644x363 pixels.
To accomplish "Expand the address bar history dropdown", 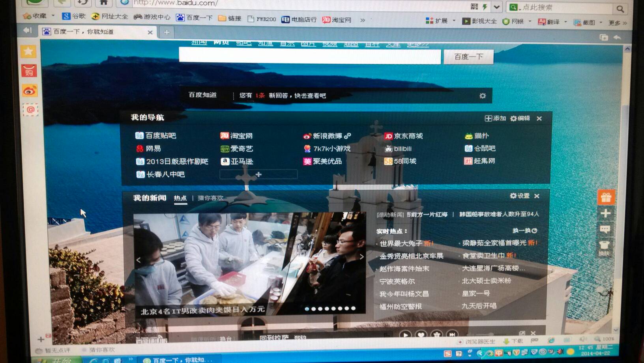I will [x=496, y=7].
